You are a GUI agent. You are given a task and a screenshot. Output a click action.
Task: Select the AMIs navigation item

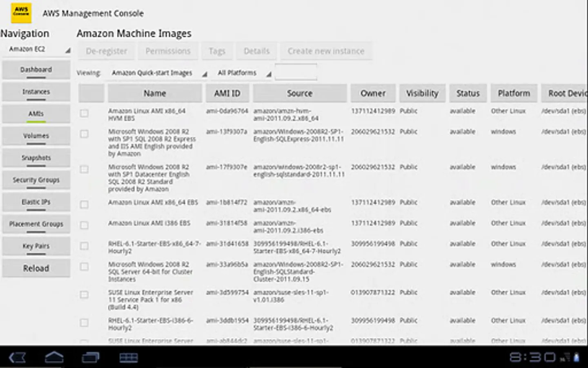coord(36,114)
